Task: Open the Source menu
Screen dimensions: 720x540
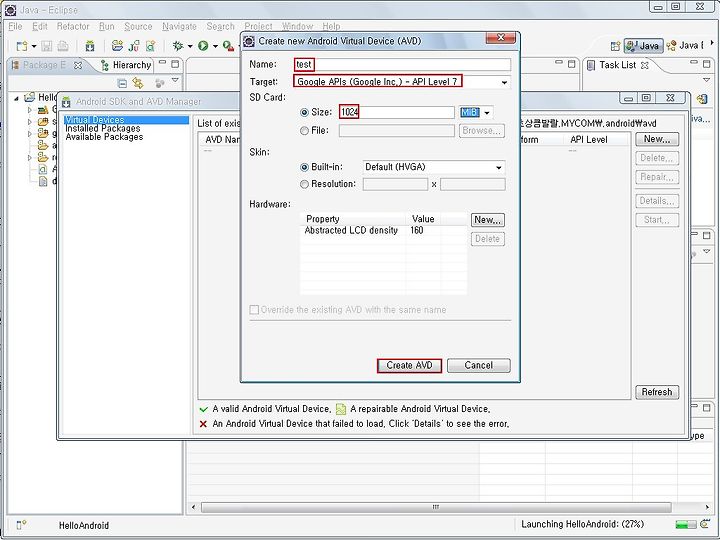Action: point(138,26)
